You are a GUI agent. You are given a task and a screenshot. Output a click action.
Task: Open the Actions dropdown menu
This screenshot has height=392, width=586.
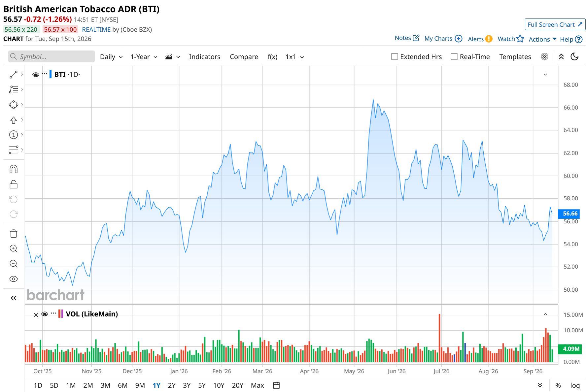(x=543, y=39)
